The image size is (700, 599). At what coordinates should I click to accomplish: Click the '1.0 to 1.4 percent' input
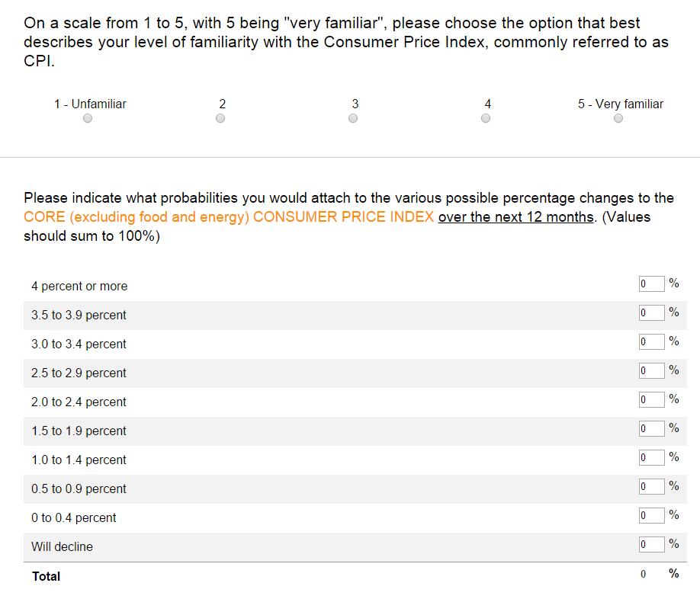[x=651, y=457]
